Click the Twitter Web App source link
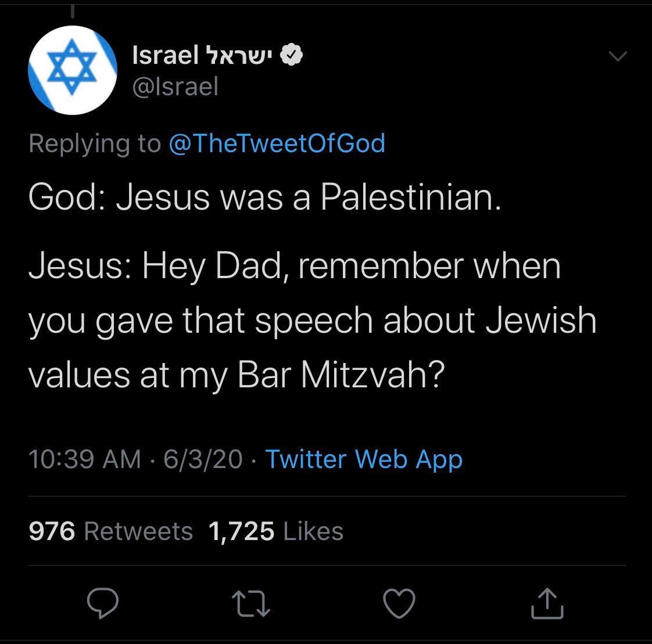 (364, 459)
